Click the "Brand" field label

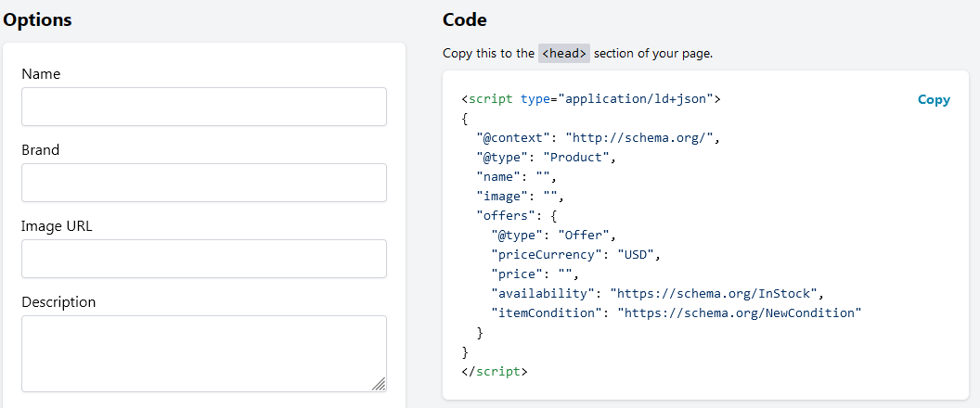pyautogui.click(x=41, y=150)
